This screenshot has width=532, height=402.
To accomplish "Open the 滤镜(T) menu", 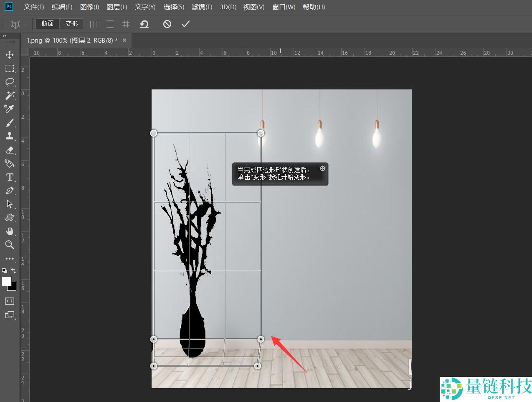I will coord(202,7).
